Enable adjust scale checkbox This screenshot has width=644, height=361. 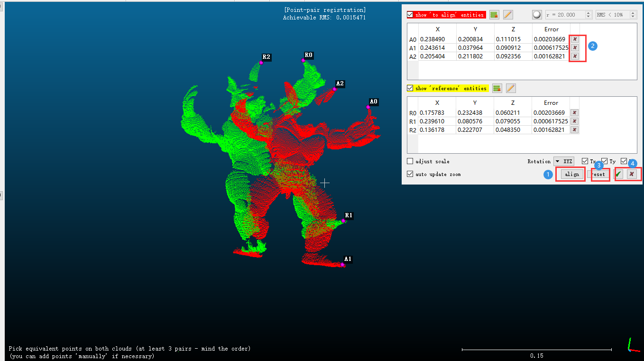(410, 161)
